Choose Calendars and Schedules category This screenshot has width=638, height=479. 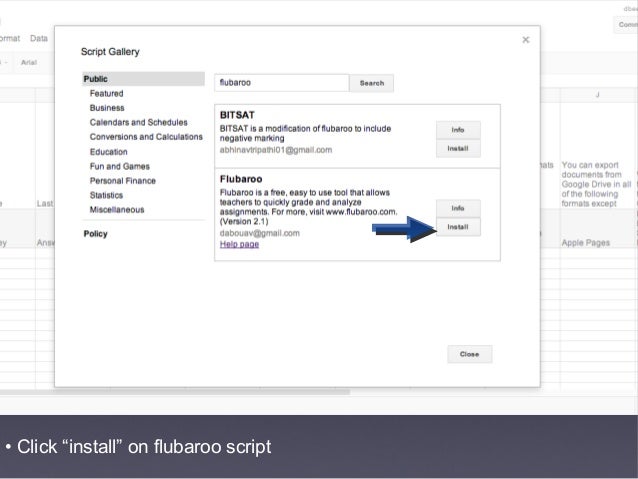[139, 122]
